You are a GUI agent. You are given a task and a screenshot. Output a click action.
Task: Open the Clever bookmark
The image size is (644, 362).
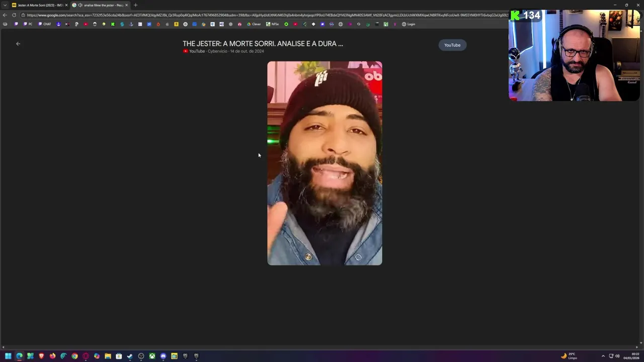[x=254, y=24]
